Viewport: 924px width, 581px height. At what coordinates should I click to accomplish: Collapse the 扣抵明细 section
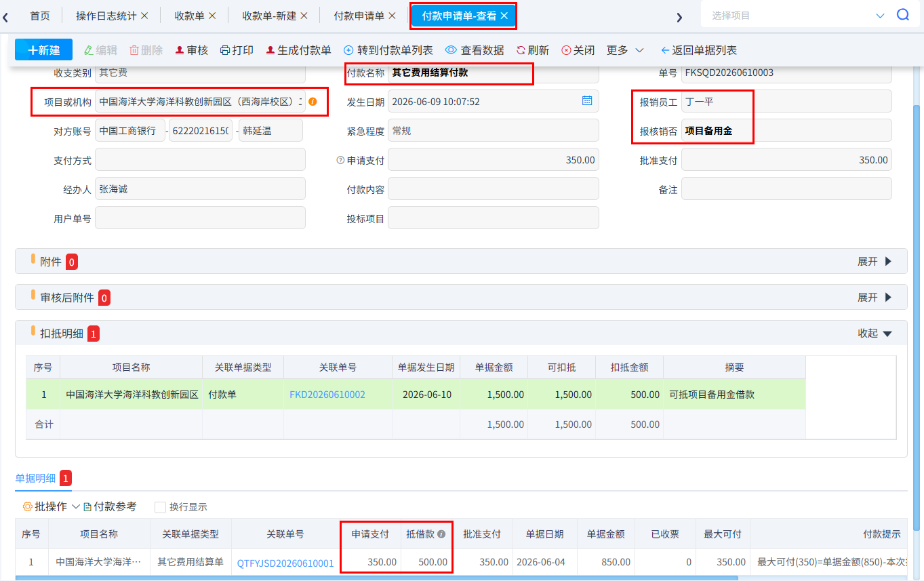click(x=875, y=333)
